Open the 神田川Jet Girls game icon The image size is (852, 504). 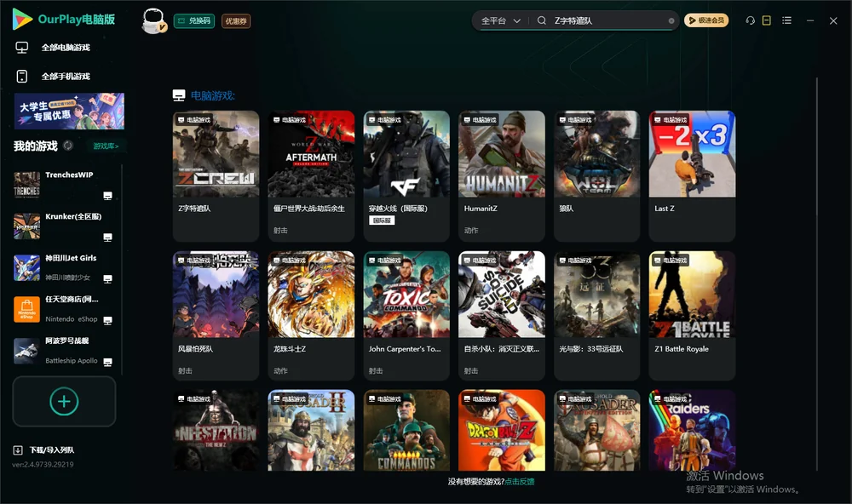click(x=26, y=267)
